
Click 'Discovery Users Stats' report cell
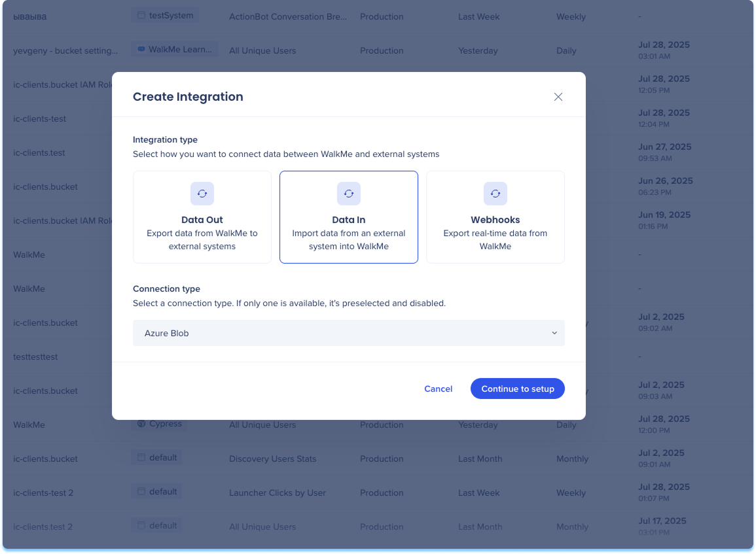(272, 459)
